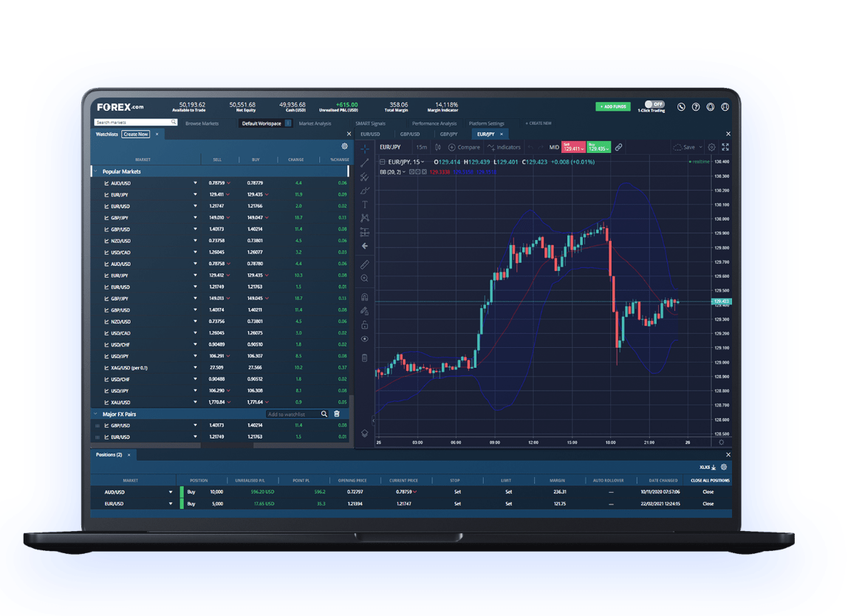This screenshot has width=848, height=616.
Task: Switch to the GBP/USD chart tab
Action: [x=410, y=134]
